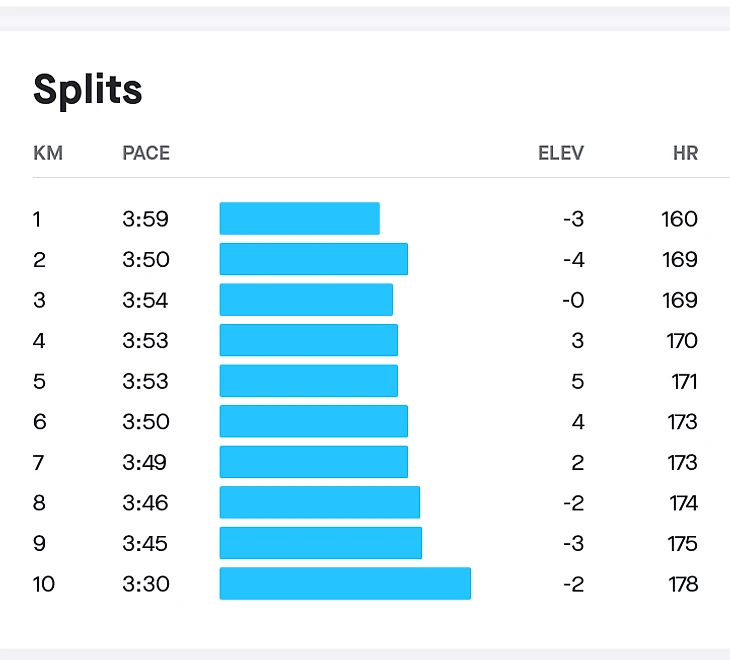Click the KM column header
Screen dimensions: 730x660
click(x=48, y=153)
